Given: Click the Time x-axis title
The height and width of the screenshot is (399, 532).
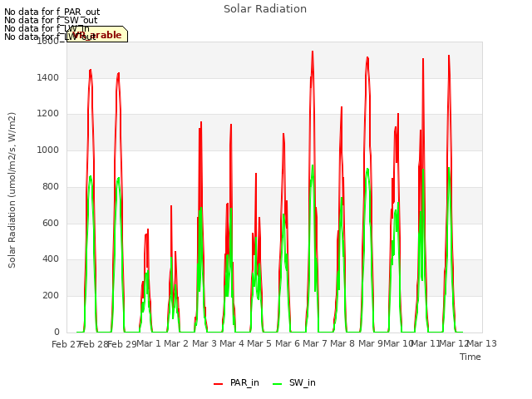Looking at the screenshot, I should coord(470,357).
